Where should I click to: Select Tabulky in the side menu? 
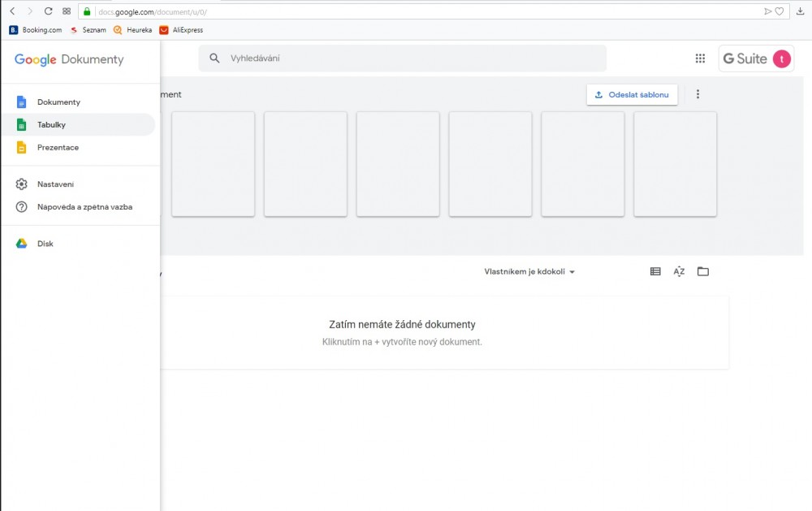click(x=51, y=125)
